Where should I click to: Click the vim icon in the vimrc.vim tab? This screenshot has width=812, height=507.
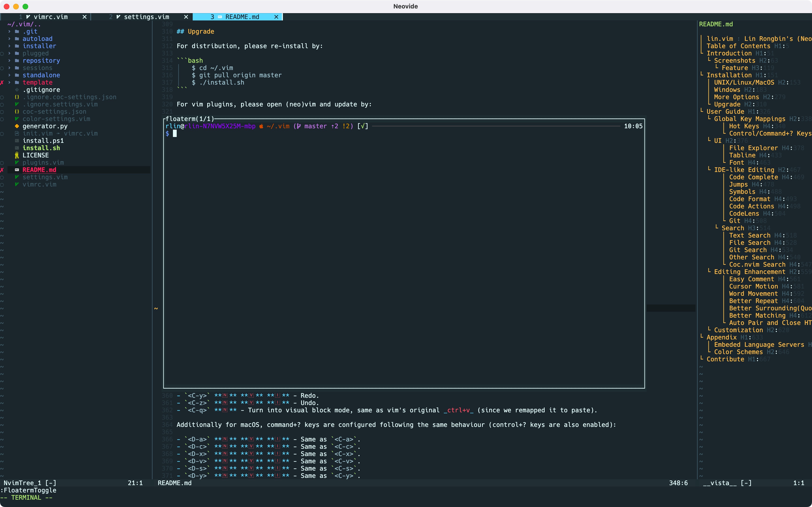pos(28,17)
